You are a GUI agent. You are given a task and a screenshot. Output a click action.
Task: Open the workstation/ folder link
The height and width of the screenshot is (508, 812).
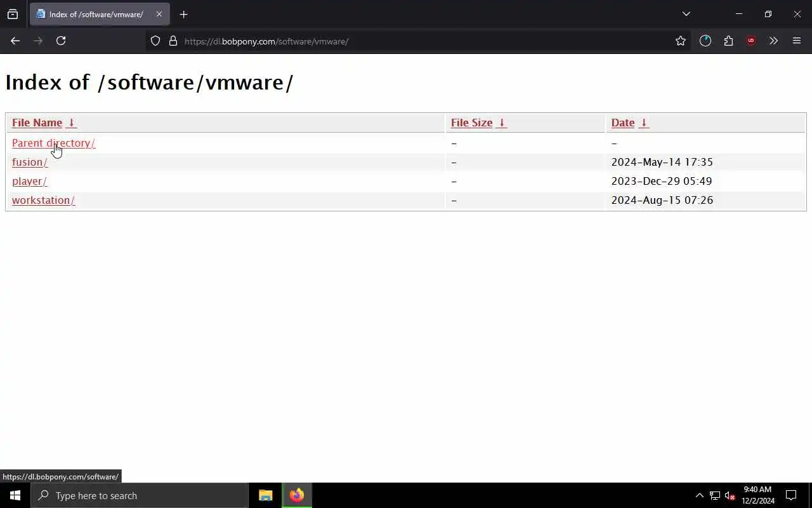(x=43, y=200)
